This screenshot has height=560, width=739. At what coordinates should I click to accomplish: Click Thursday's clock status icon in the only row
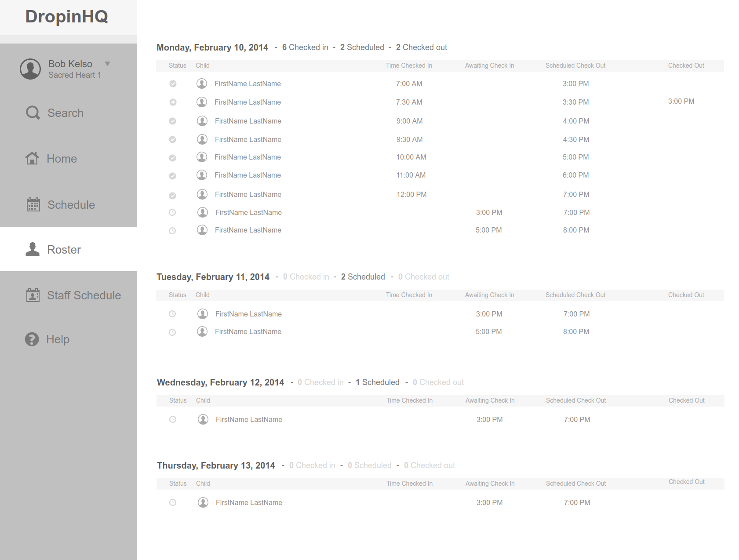pos(173,502)
